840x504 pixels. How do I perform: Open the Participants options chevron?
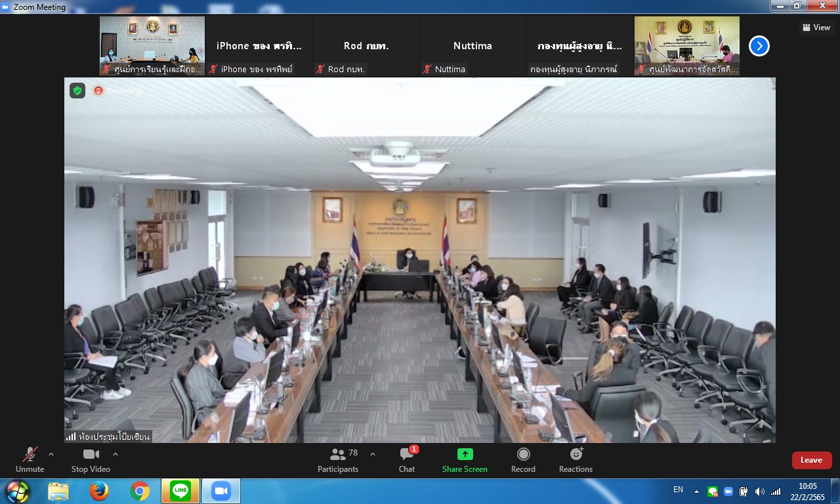pos(373,453)
